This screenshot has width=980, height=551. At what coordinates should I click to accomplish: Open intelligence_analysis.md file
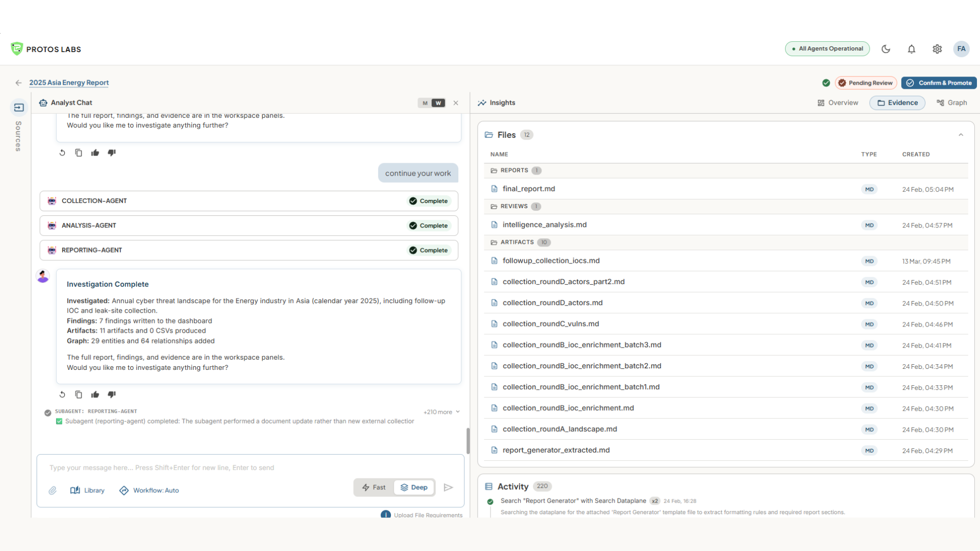click(x=726, y=225)
